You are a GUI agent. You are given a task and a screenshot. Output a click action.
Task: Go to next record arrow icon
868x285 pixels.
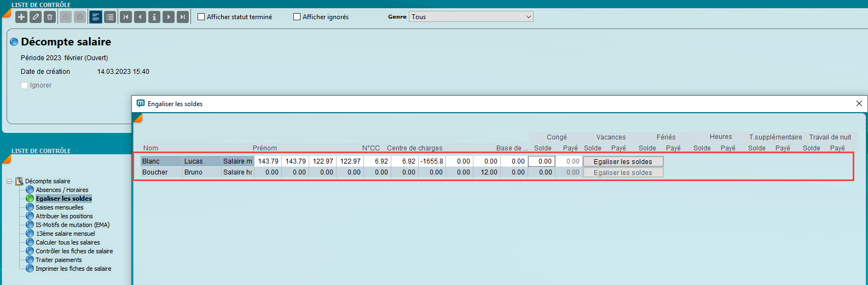169,17
